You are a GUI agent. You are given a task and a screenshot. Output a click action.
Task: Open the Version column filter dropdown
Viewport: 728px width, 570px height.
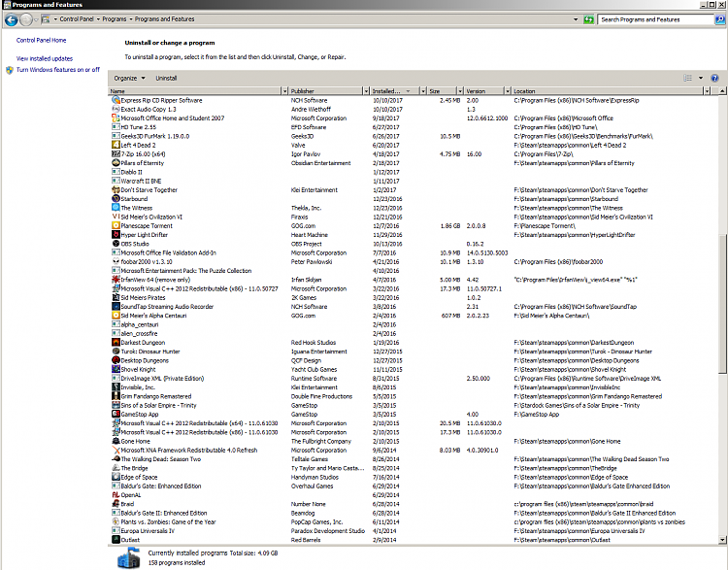pyautogui.click(x=508, y=91)
